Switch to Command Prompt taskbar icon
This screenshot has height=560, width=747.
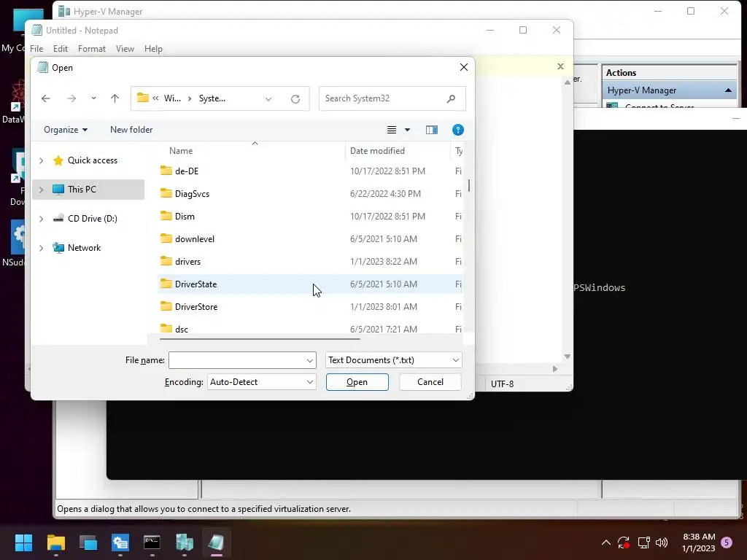coord(152,542)
